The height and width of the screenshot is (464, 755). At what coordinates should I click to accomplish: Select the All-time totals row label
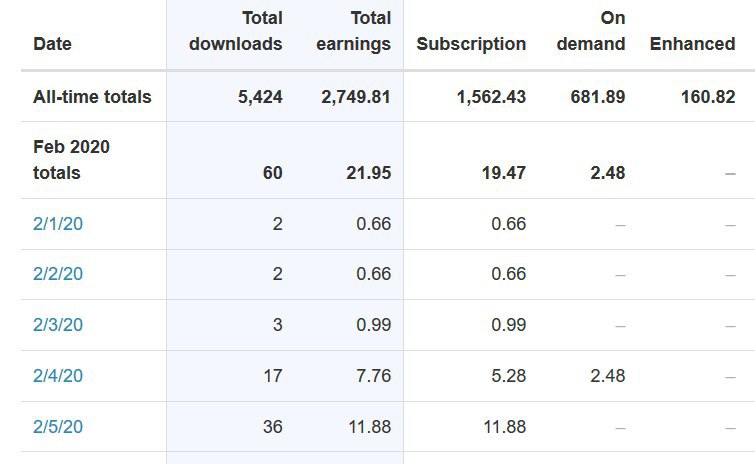(92, 97)
